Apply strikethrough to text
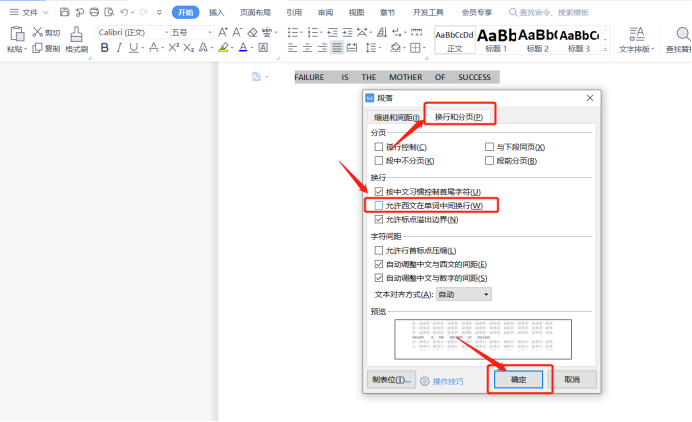This screenshot has width=692, height=422. click(x=153, y=48)
